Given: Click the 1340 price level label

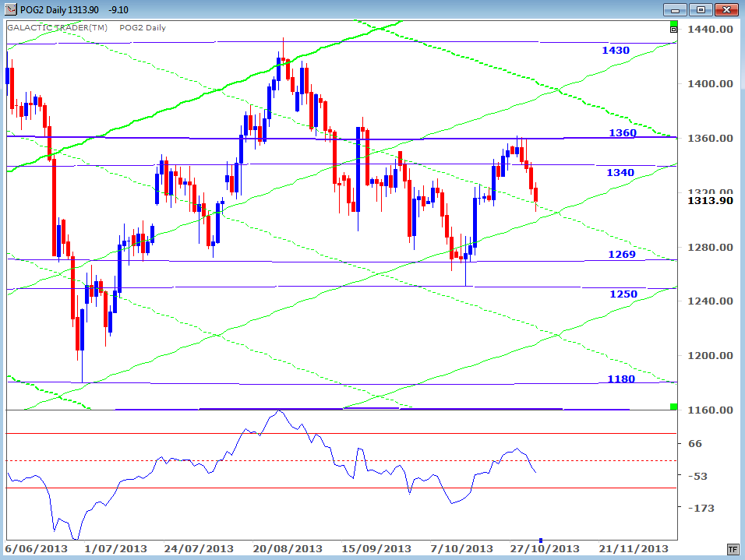Looking at the screenshot, I should click(x=620, y=172).
